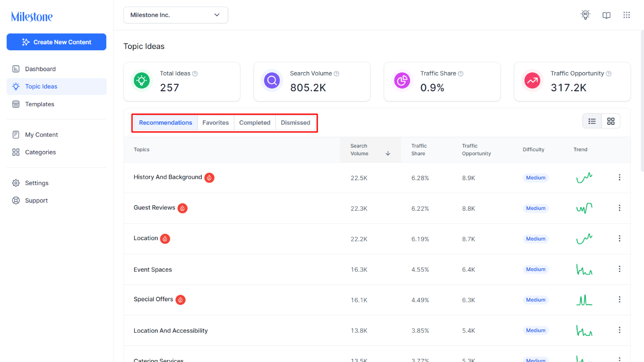This screenshot has width=644, height=362.
Task: Switch to grid view layout
Action: pyautogui.click(x=611, y=121)
